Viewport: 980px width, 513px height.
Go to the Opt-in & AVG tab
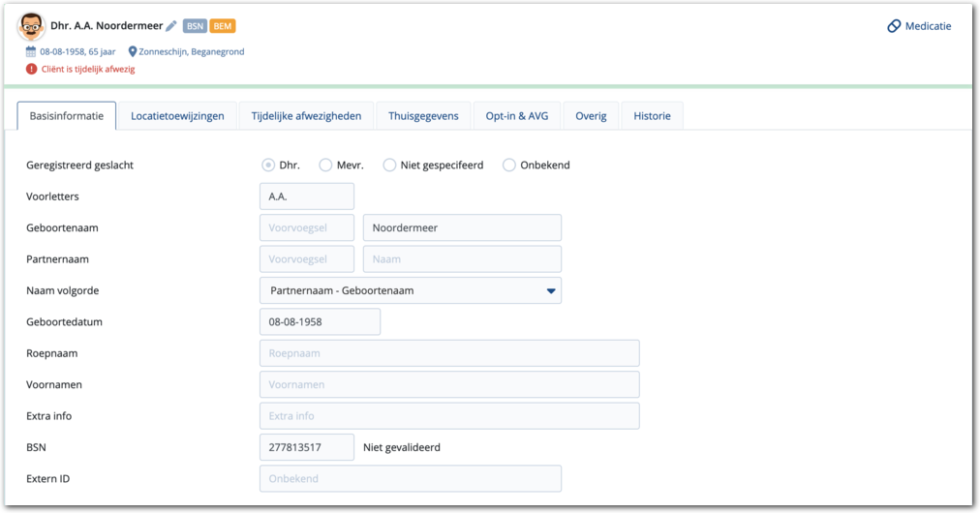[x=517, y=116]
